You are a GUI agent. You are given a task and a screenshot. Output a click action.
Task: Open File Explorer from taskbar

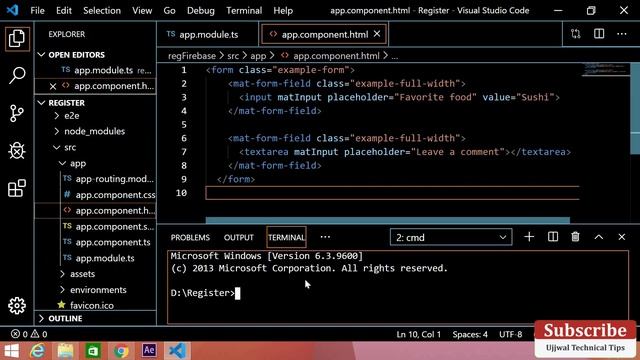click(65, 351)
